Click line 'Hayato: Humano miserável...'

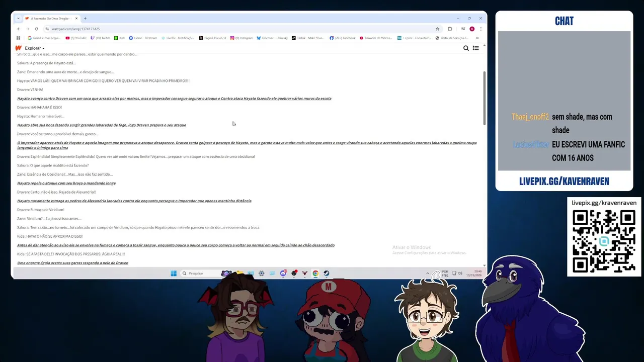41,116
